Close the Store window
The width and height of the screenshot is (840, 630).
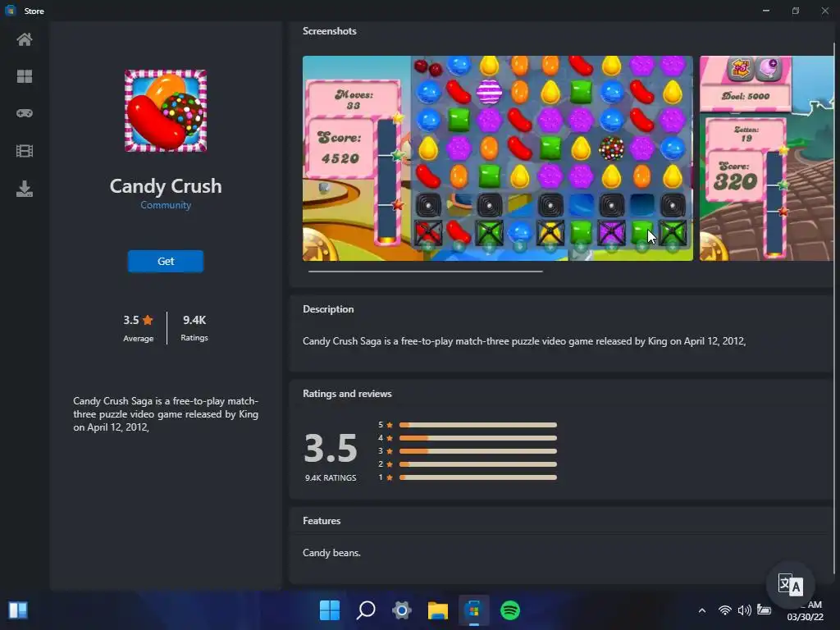[825, 11]
